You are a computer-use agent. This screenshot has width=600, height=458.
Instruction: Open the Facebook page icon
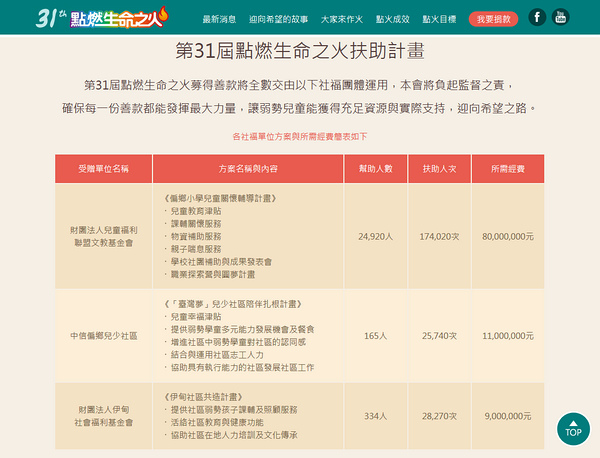(x=537, y=17)
